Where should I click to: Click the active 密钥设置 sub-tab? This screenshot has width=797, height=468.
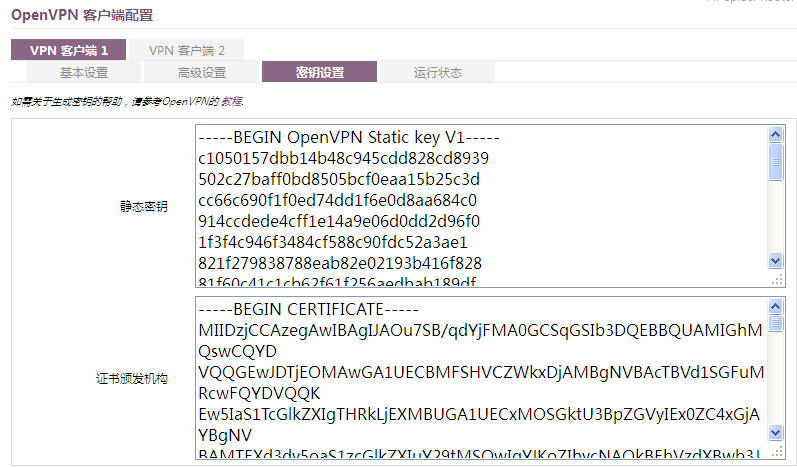pos(320,72)
